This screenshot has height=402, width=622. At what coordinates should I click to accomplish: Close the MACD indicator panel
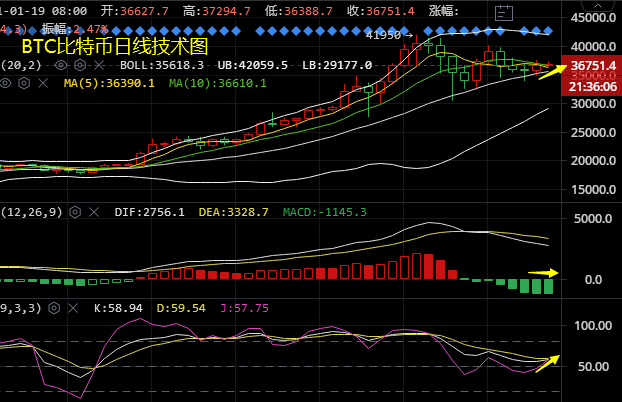pyautogui.click(x=94, y=212)
